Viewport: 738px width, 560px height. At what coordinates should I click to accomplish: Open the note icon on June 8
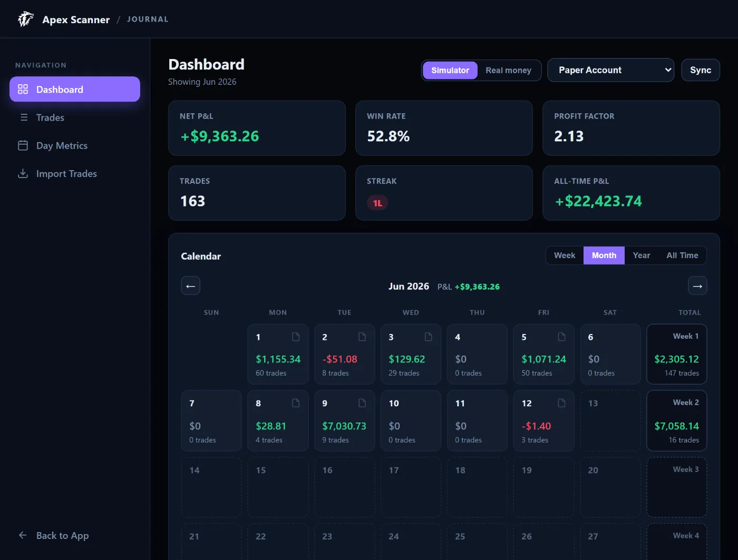click(x=296, y=403)
